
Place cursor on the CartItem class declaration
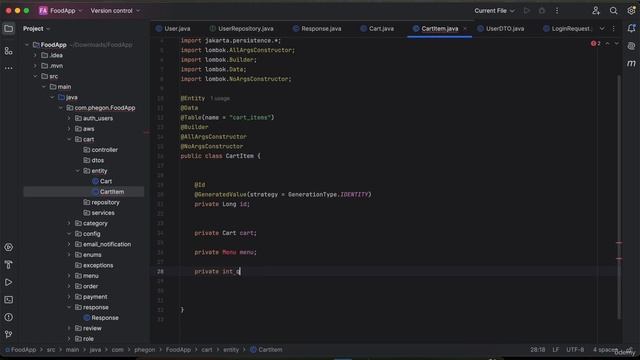point(220,156)
